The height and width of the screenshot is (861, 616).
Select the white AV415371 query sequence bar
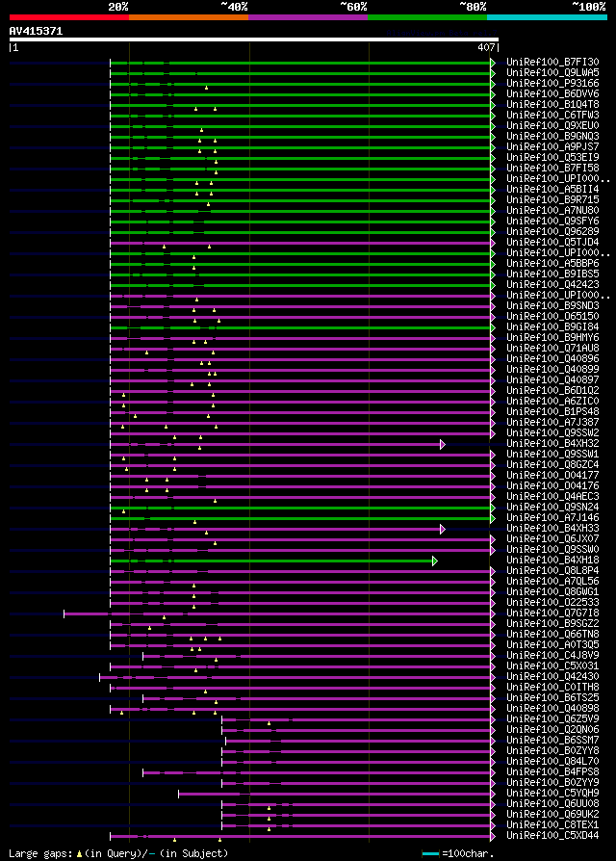pos(253,39)
